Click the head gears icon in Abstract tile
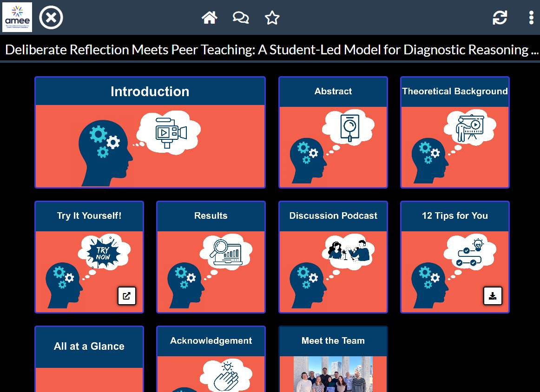Image resolution: width=540 pixels, height=392 pixels. click(308, 161)
